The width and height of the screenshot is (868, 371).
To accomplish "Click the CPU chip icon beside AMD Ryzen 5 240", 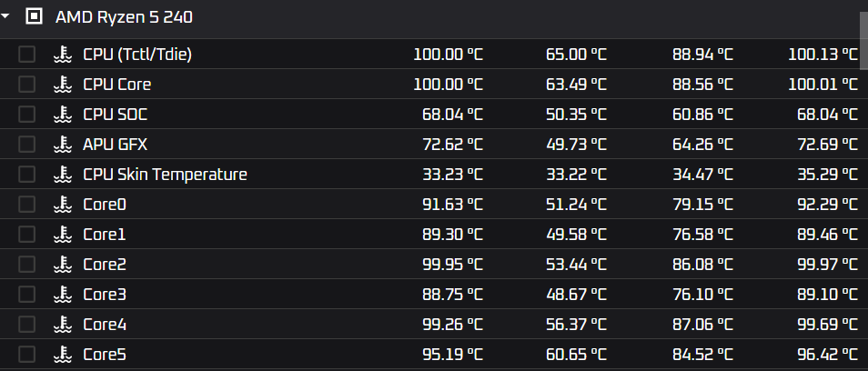I will point(34,16).
